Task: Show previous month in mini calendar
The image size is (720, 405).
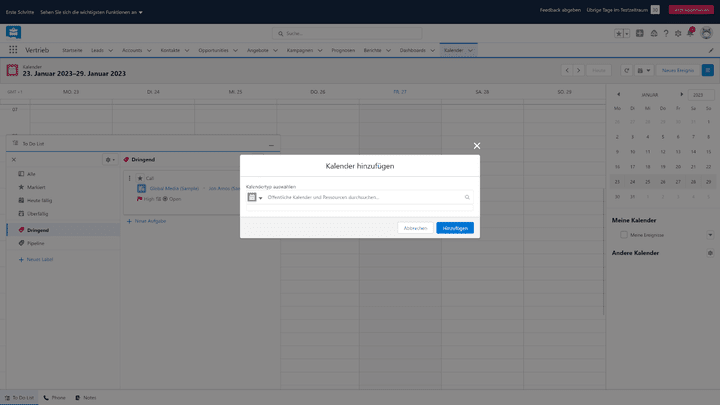Action: 619,95
